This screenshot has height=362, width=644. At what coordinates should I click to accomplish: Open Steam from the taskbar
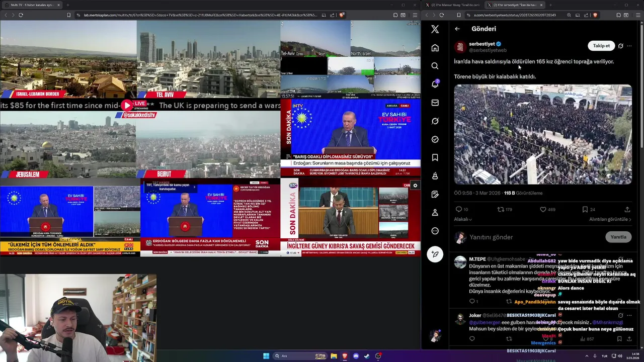point(367,356)
